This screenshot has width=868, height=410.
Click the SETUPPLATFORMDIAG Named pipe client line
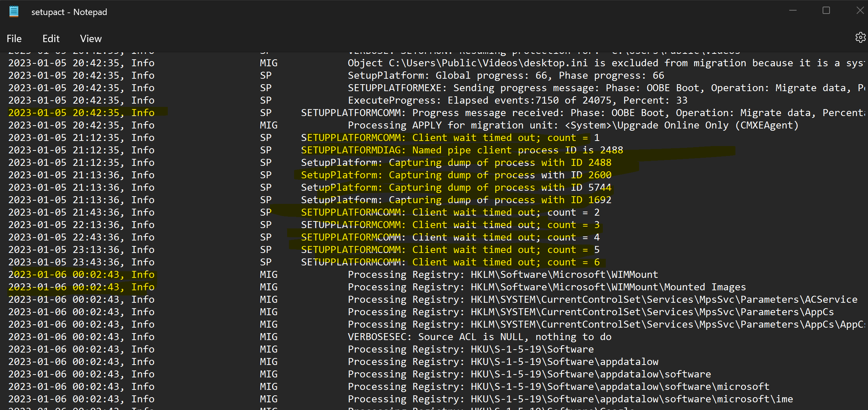[461, 150]
